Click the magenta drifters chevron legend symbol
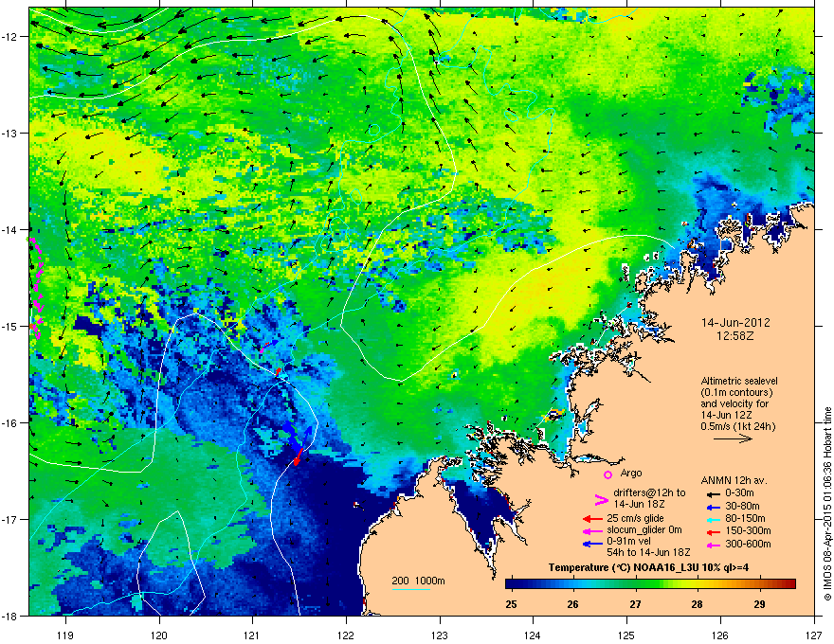The image size is (834, 644). click(x=601, y=500)
